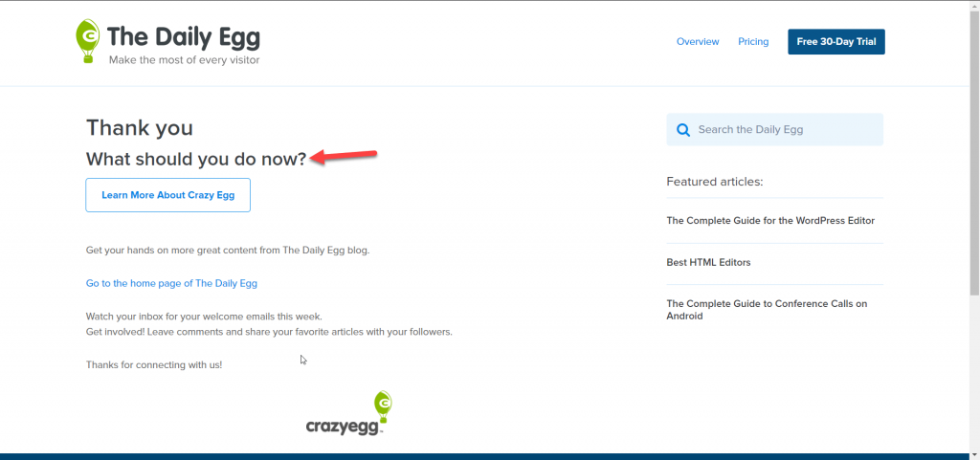This screenshot has height=460, width=980.
Task: Focus the Search the Daily Egg field
Action: [x=774, y=129]
